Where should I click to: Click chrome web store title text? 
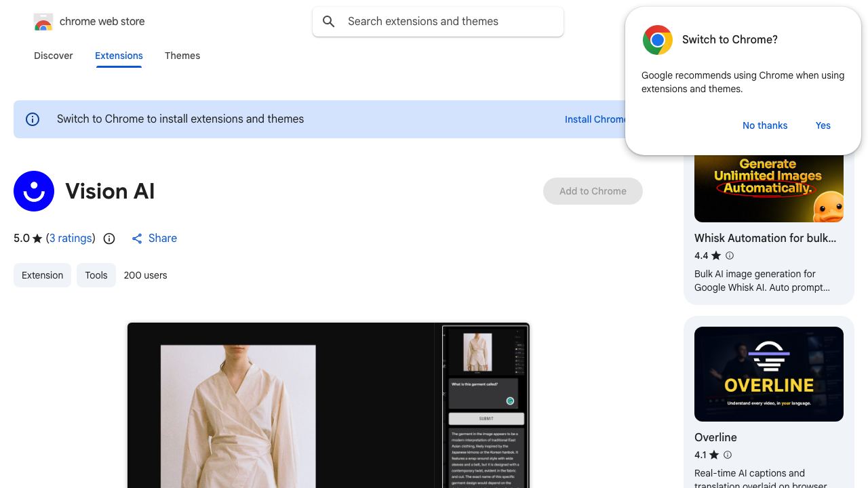click(102, 22)
